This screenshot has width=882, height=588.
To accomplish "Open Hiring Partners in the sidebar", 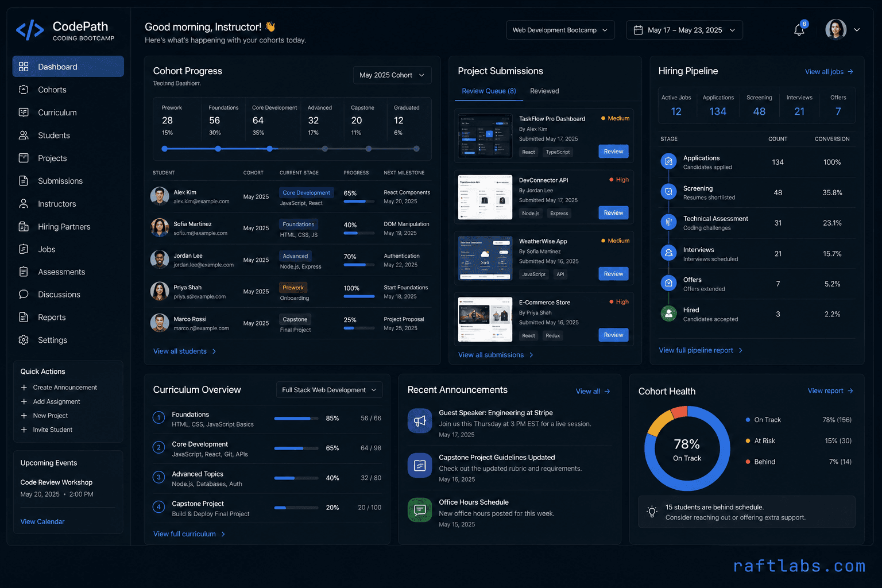I will pyautogui.click(x=68, y=226).
